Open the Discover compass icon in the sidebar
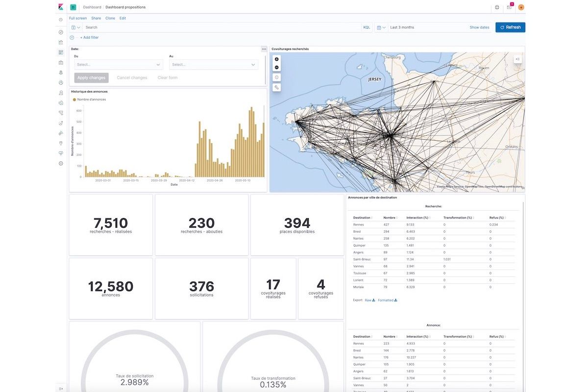 point(60,32)
